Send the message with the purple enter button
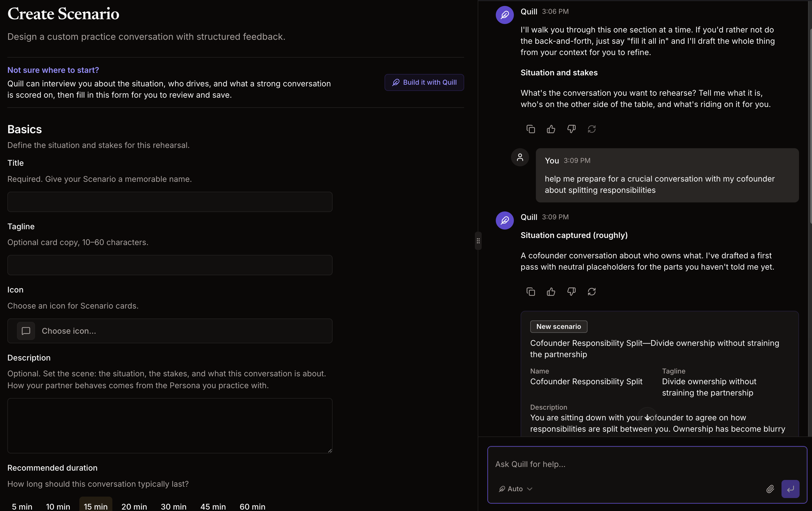This screenshot has width=812, height=511. 790,489
